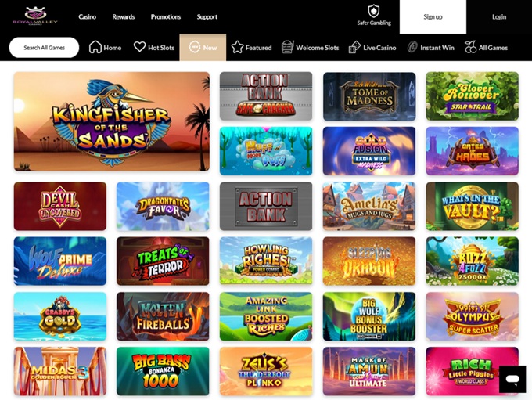Switch to the New games tab

point(203,47)
